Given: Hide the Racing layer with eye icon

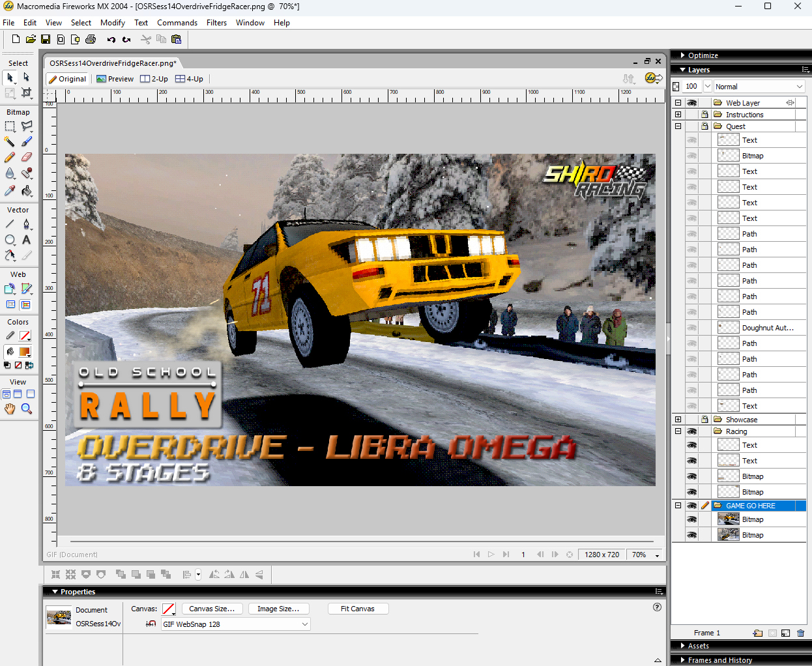Looking at the screenshot, I should coord(691,431).
